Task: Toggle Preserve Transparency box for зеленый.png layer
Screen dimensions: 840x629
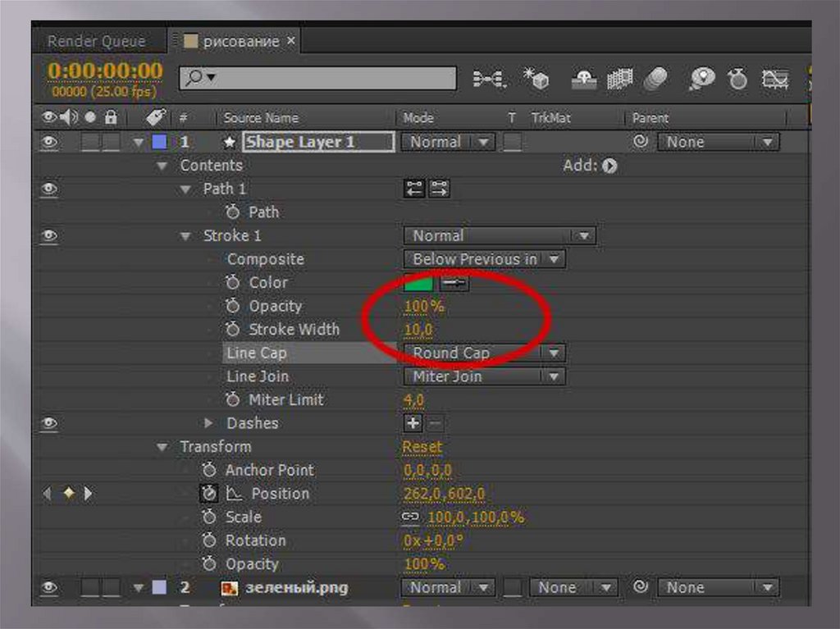Action: pyautogui.click(x=512, y=587)
